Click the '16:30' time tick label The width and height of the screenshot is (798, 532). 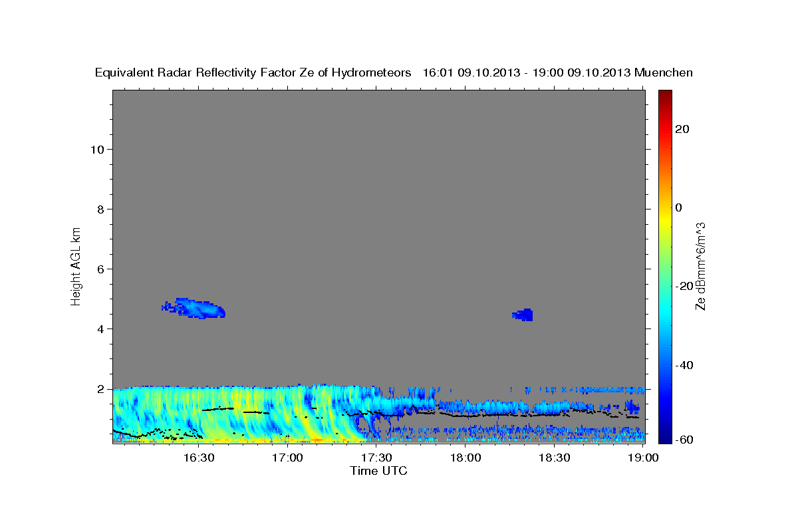[x=199, y=458]
